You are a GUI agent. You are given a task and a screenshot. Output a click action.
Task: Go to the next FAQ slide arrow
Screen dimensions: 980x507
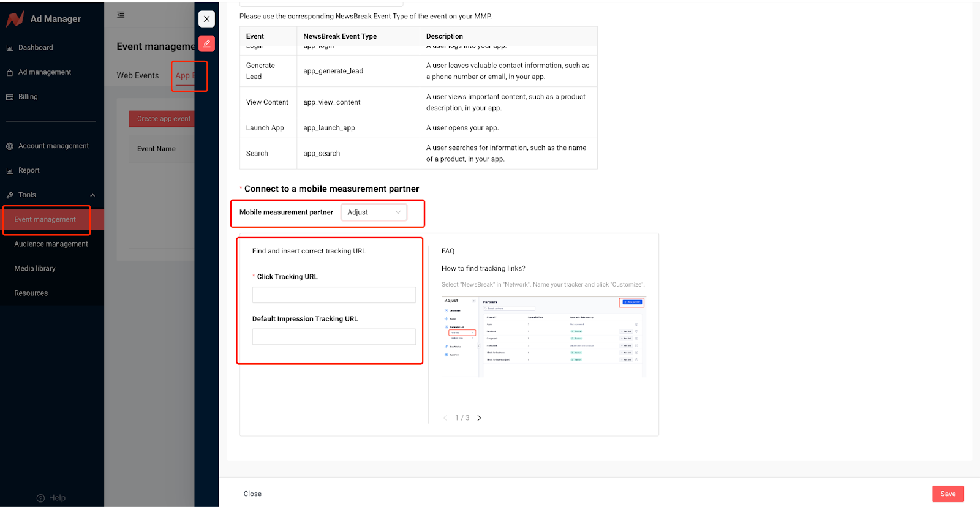coord(480,418)
